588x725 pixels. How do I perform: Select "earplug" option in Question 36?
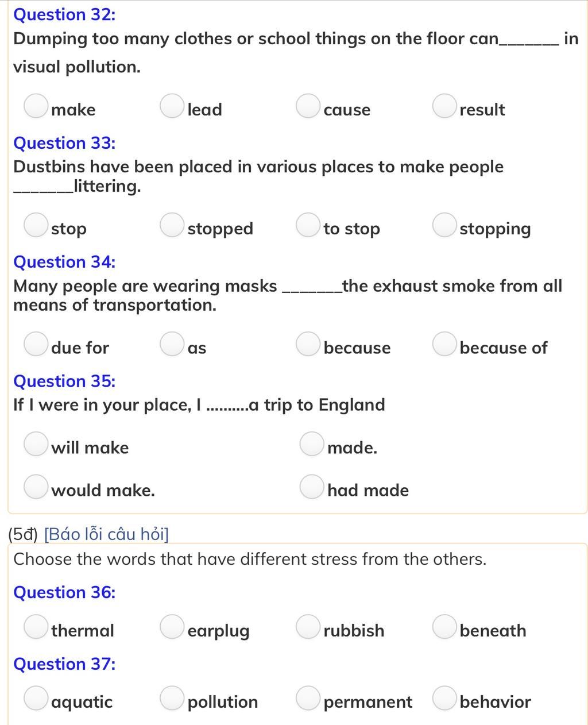pos(172,627)
